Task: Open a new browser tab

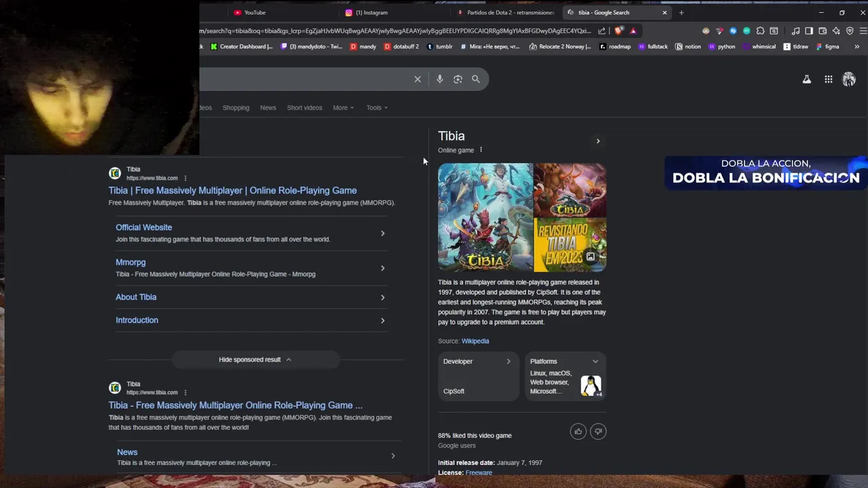Action: 682,12
